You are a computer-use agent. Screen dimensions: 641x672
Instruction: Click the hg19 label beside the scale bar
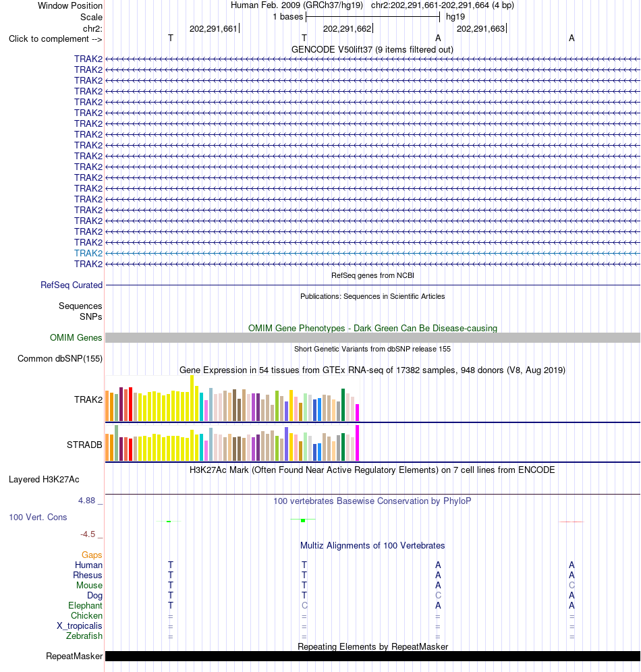click(x=455, y=17)
